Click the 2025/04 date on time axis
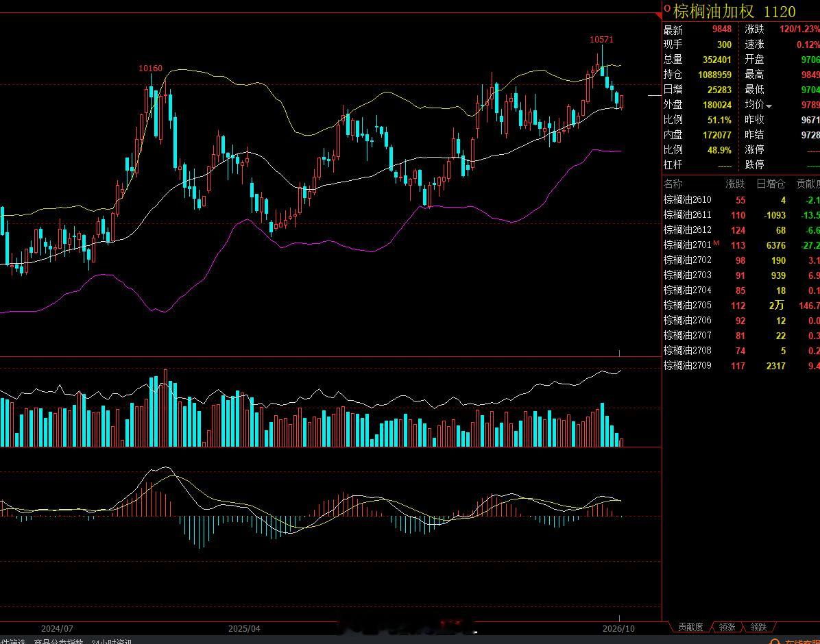Viewport: 820px width, 644px height. [x=244, y=628]
